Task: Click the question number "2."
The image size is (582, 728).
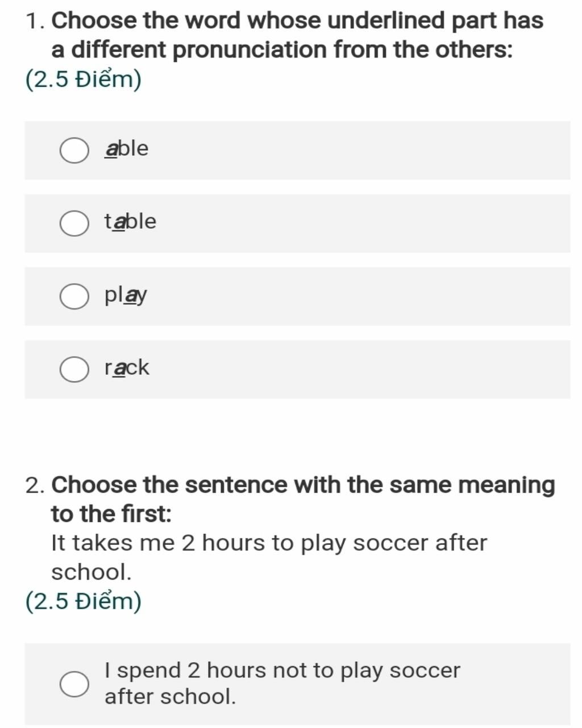Action: [x=35, y=486]
